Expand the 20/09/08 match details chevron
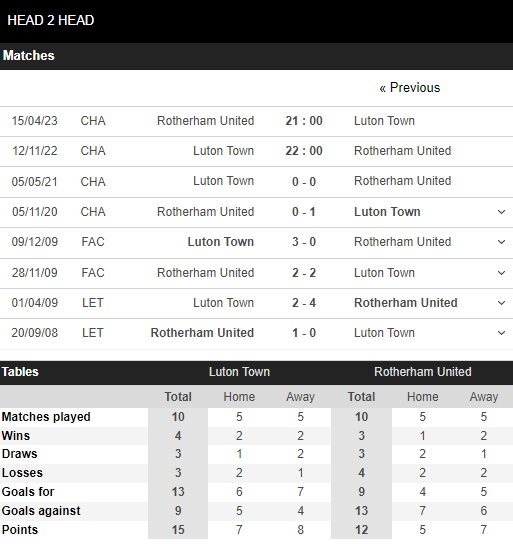 [x=501, y=333]
